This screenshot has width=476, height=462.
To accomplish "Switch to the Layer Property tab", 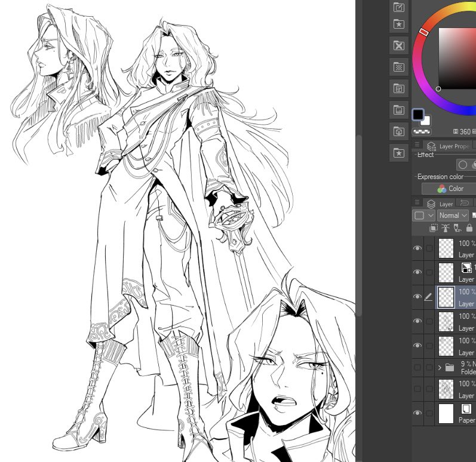I will 448,146.
